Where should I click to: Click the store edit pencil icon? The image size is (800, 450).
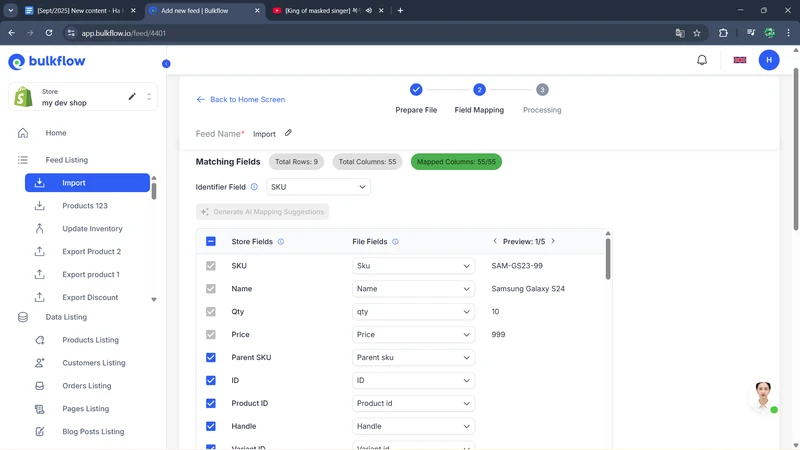pyautogui.click(x=132, y=97)
